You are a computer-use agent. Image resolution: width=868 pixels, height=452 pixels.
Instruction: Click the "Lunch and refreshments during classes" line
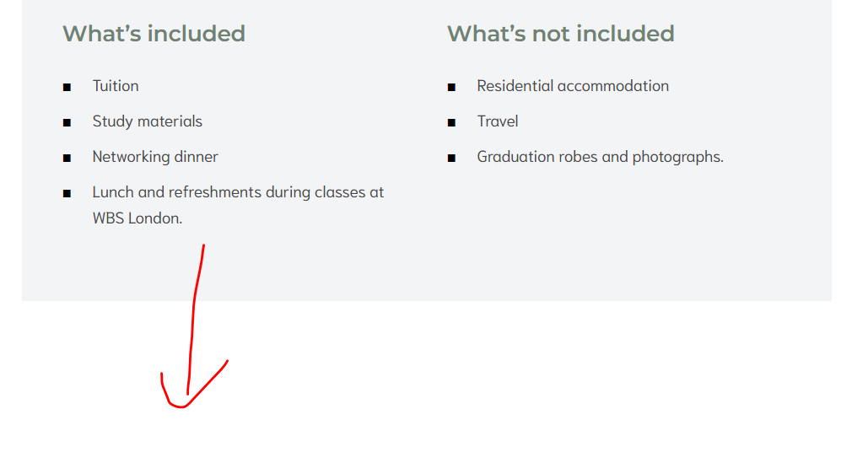238,192
